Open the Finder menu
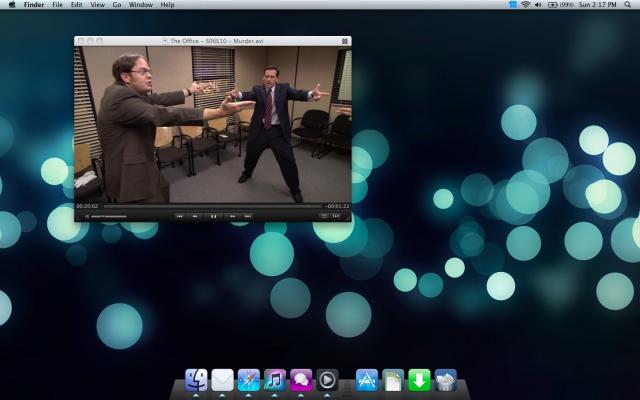Viewport: 640px width, 400px height. [x=34, y=4]
